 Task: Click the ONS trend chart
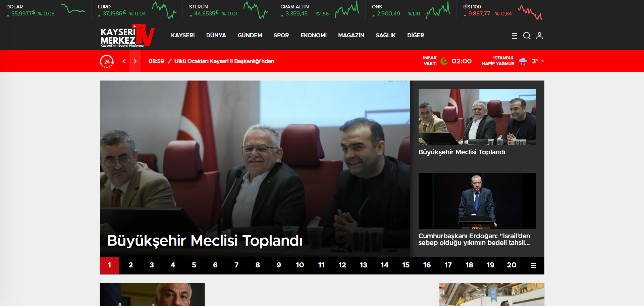tap(438, 10)
